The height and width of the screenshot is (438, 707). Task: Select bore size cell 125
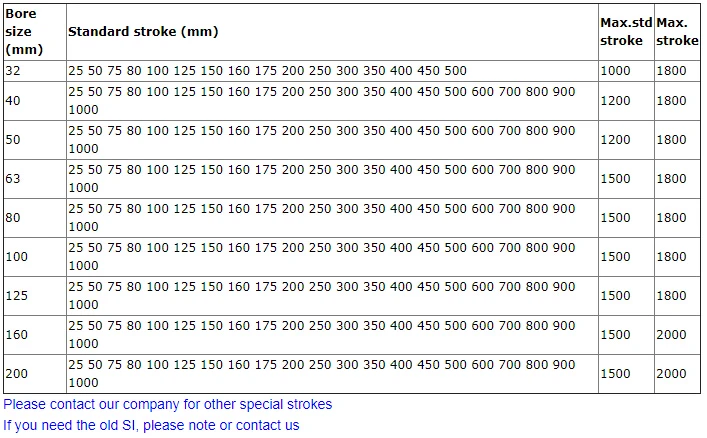35,296
